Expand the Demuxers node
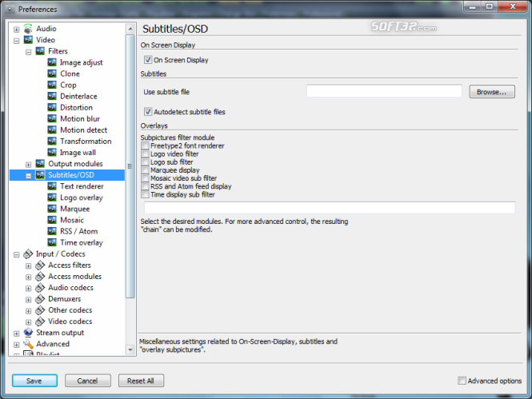The width and height of the screenshot is (532, 399). click(x=29, y=300)
